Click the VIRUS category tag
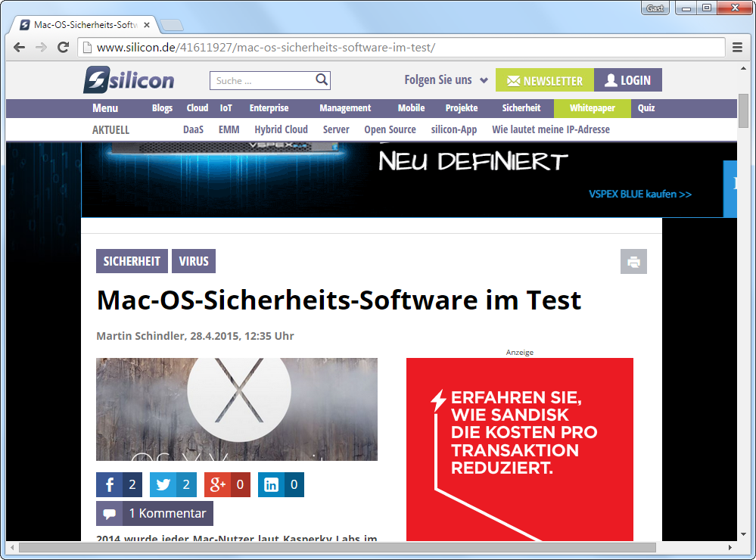The height and width of the screenshot is (560, 756). 194,261
